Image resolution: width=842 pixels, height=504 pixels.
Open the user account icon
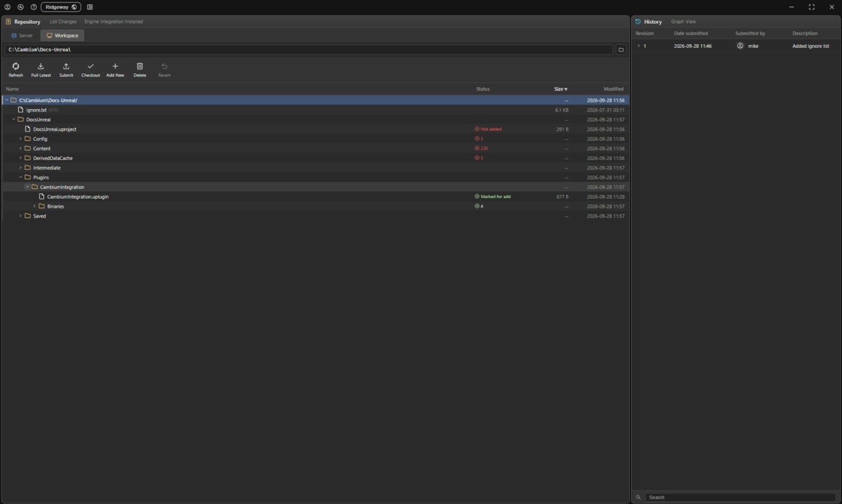click(x=7, y=7)
